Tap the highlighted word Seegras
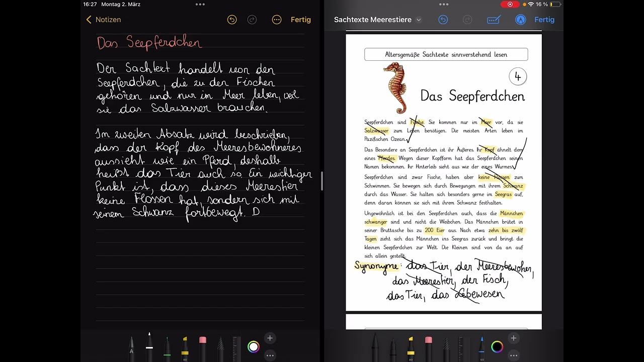 503,194
